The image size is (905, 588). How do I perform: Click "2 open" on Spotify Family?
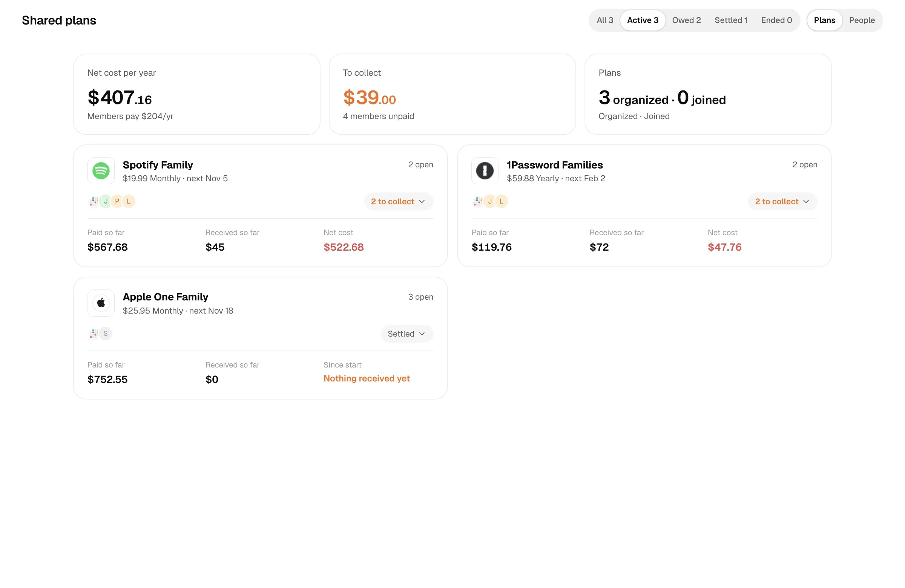pos(420,165)
